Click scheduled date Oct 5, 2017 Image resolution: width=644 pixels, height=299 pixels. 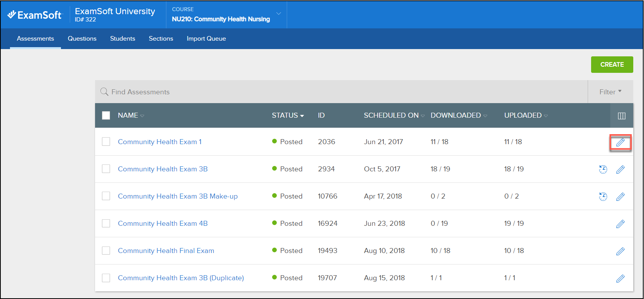click(382, 169)
